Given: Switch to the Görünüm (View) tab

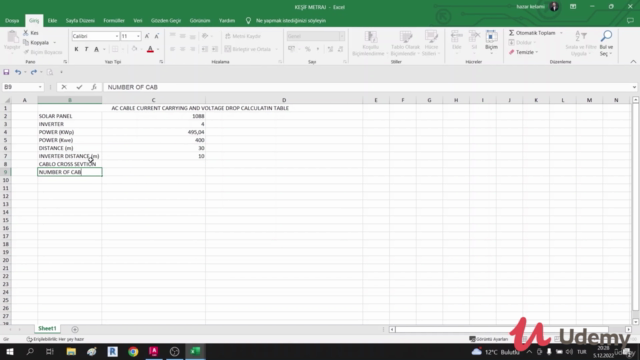Looking at the screenshot, I should click(200, 20).
